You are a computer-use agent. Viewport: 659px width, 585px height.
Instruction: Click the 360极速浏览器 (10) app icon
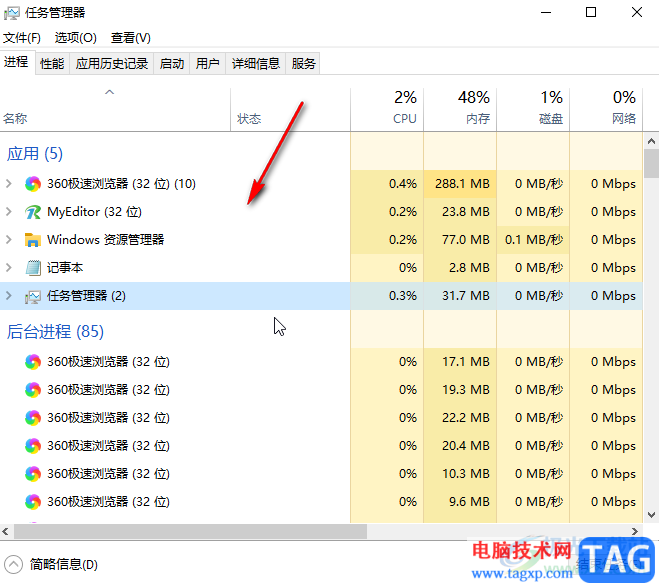point(33,184)
